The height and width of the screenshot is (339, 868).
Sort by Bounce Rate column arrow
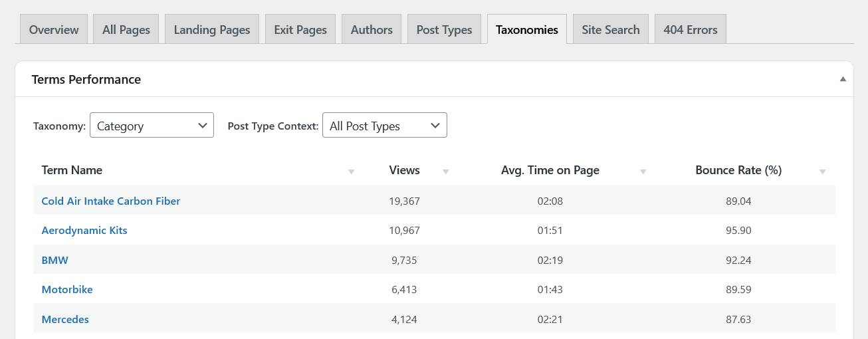823,171
